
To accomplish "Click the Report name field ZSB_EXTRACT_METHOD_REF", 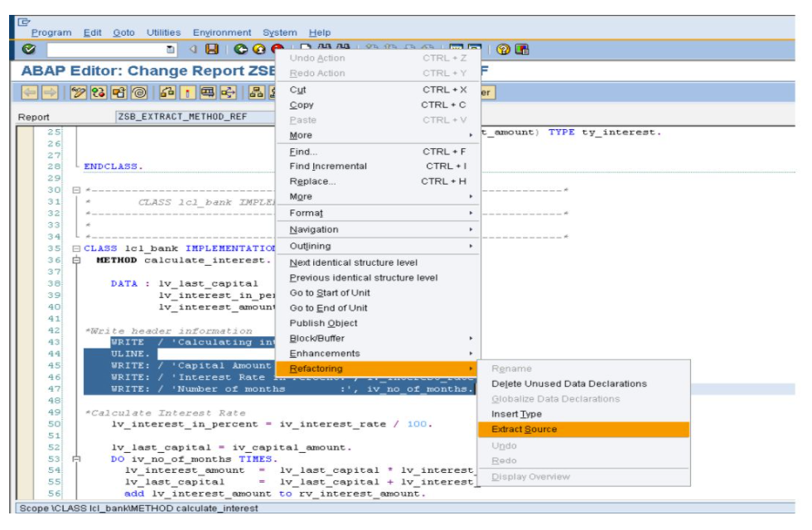I will click(194, 117).
